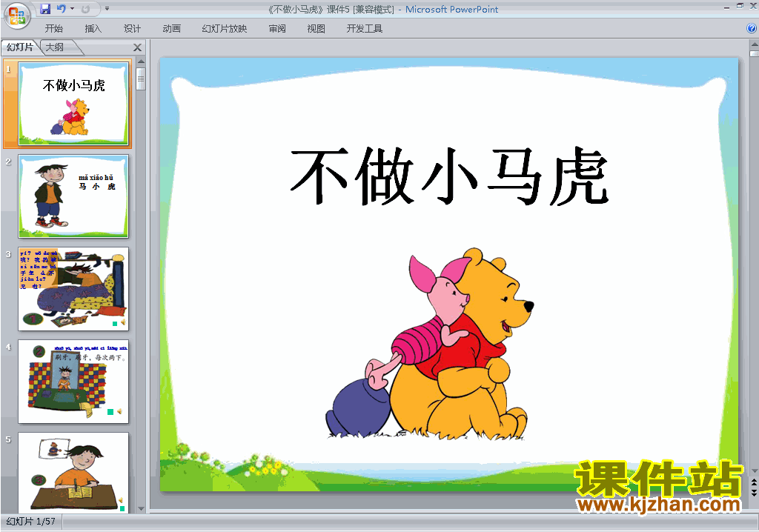The image size is (759, 532).
Task: Close the slide thumbnail pane
Action: 137,47
